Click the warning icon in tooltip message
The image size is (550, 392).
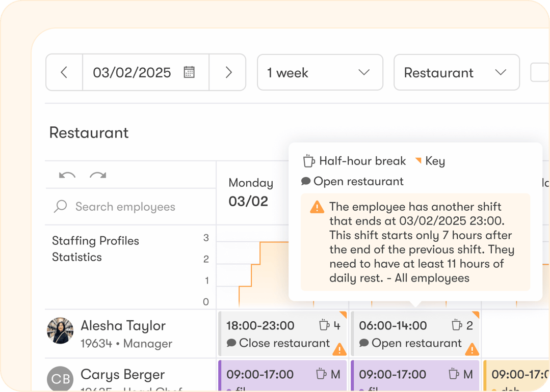point(317,207)
